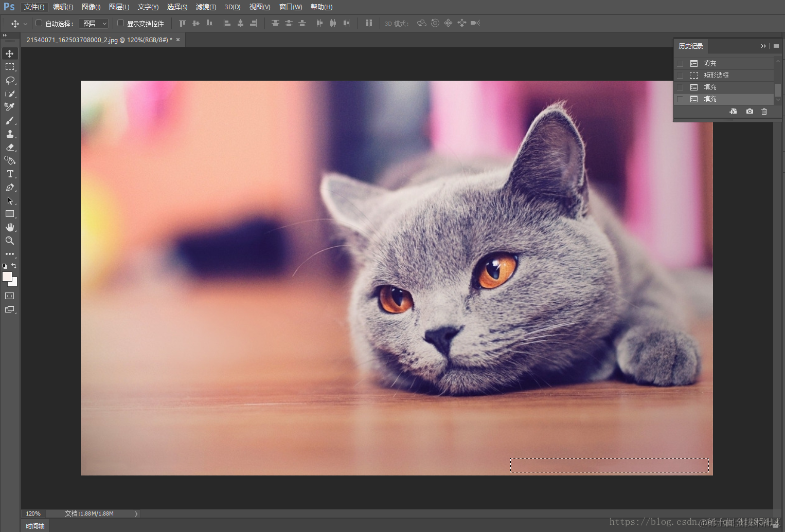Image resolution: width=785 pixels, height=532 pixels.
Task: Click Distribute vertical centers icon
Action: pyautogui.click(x=289, y=23)
